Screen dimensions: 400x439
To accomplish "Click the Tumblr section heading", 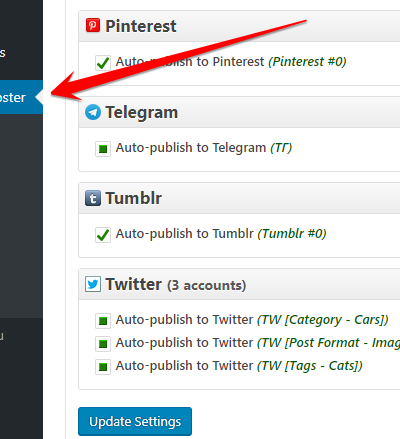I will 134,198.
